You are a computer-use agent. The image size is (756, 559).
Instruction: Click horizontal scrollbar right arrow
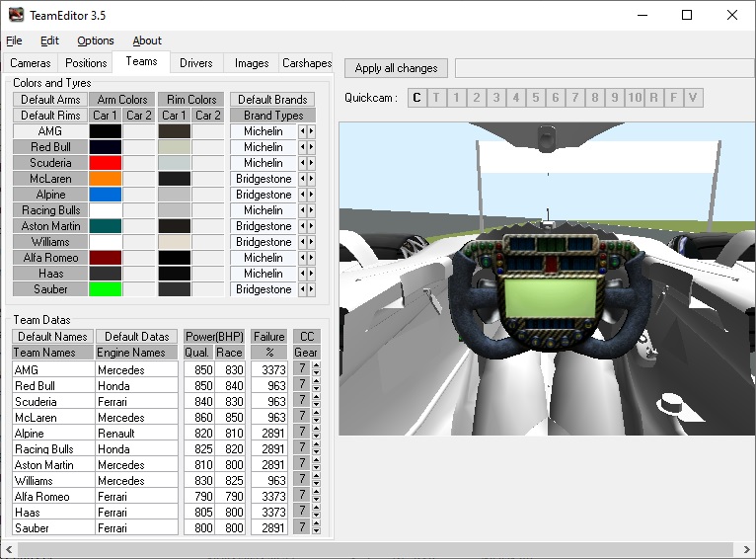pyautogui.click(x=746, y=549)
